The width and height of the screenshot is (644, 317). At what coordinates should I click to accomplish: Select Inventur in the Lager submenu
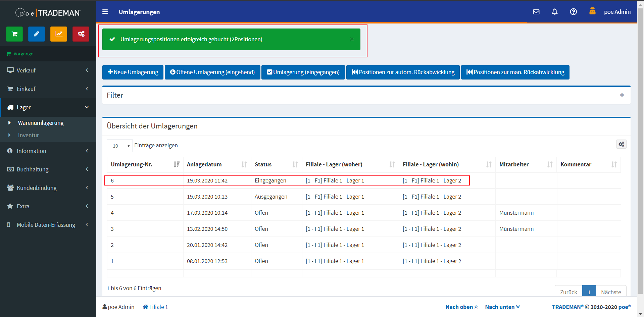click(x=29, y=135)
